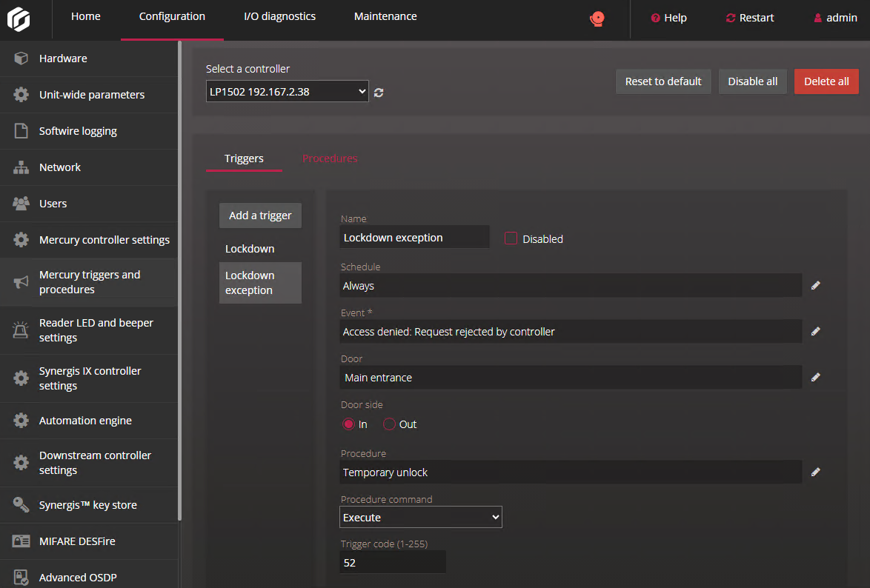The width and height of the screenshot is (870, 588).
Task: Click the Schedule field showing Always
Action: click(571, 286)
